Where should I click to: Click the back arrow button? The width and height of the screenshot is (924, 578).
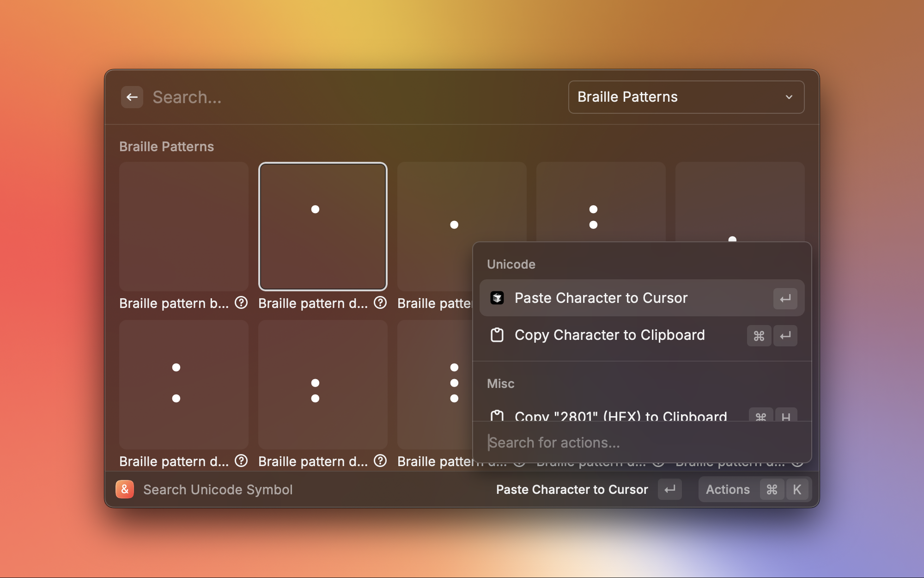coord(132,97)
